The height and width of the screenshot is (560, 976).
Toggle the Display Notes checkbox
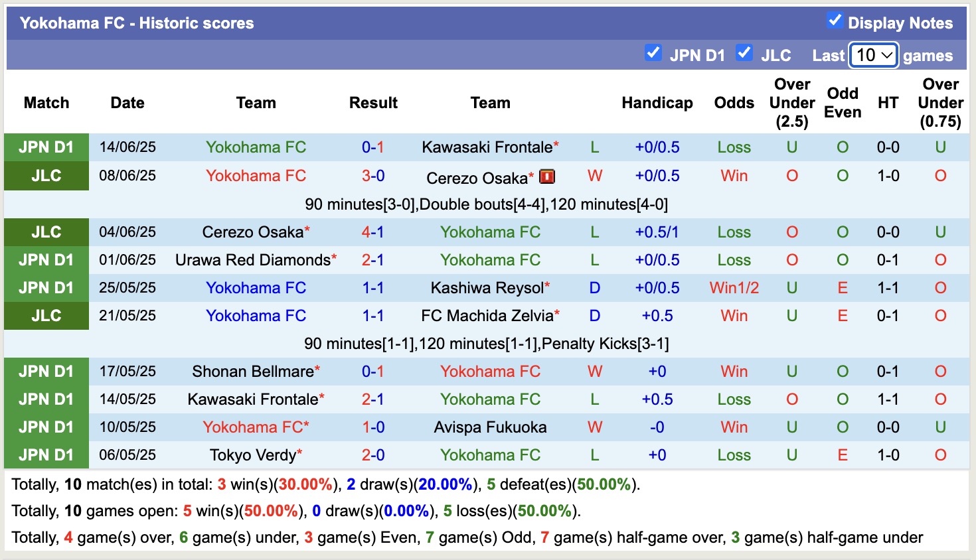pos(835,21)
